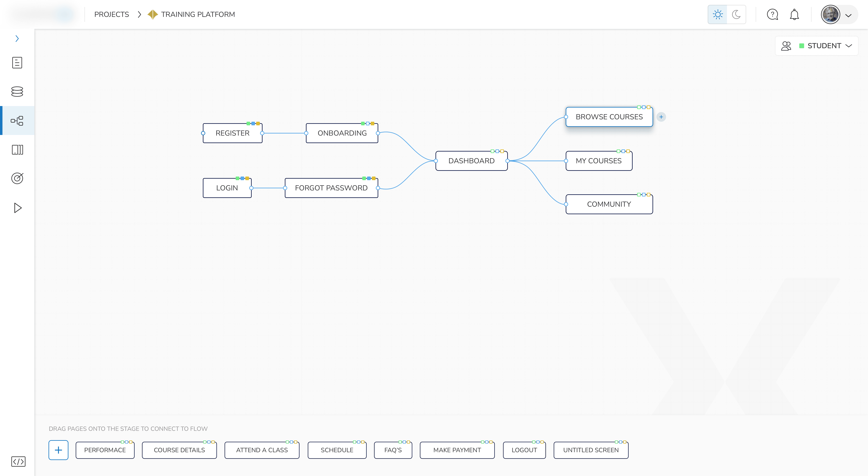Select the flow diagram sidebar icon
The width and height of the screenshot is (868, 476).
pos(17,121)
